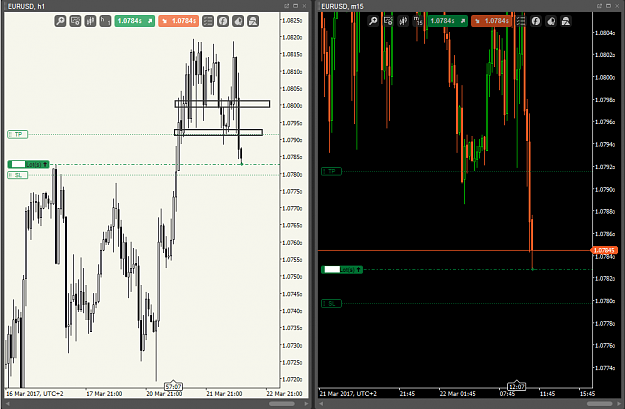
Task: Change chart type via candlestick icon in m15 chart
Action: (x=403, y=21)
